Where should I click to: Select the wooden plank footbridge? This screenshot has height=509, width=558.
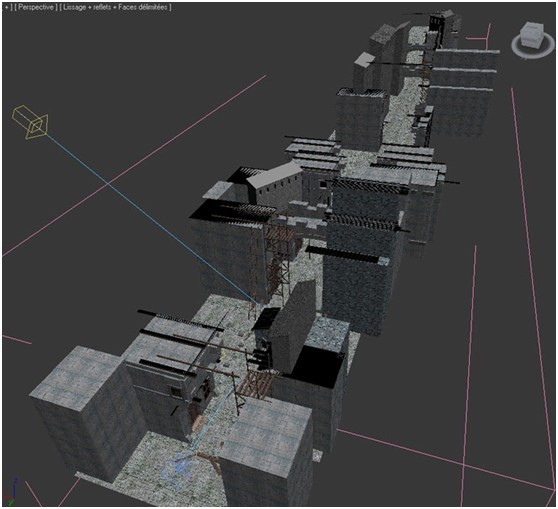pos(257,384)
